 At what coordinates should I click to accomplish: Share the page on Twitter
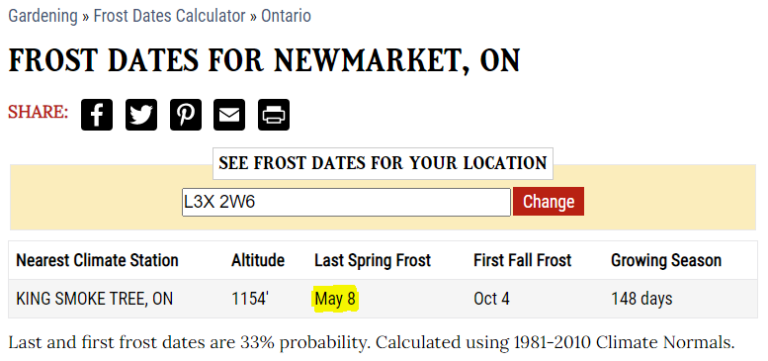click(141, 115)
